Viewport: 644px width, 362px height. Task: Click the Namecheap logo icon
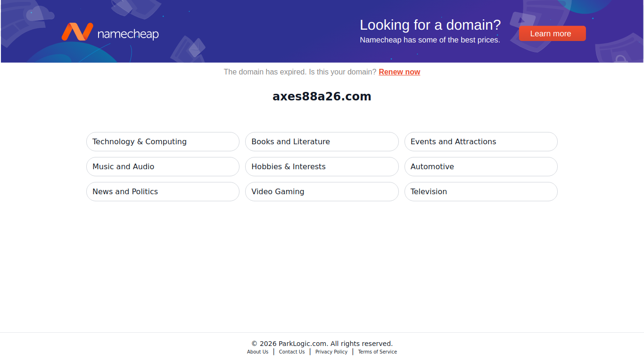[x=77, y=32]
